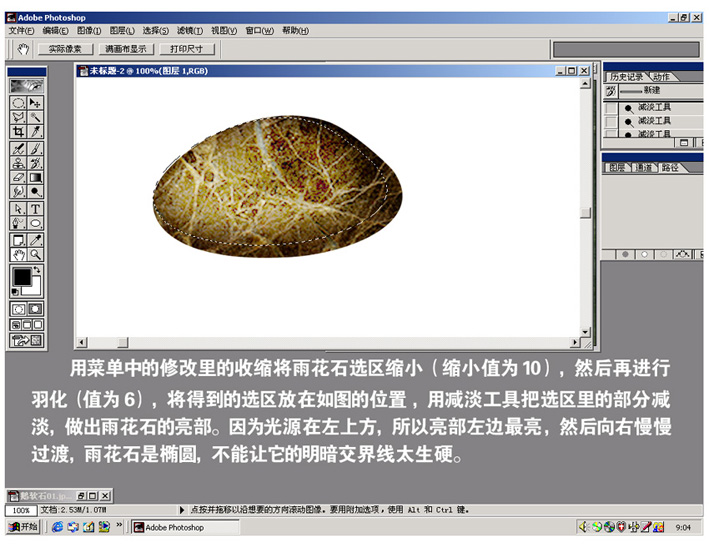This screenshot has width=709, height=548.
Task: Select the Elliptical Marquee tool
Action: coord(18,103)
